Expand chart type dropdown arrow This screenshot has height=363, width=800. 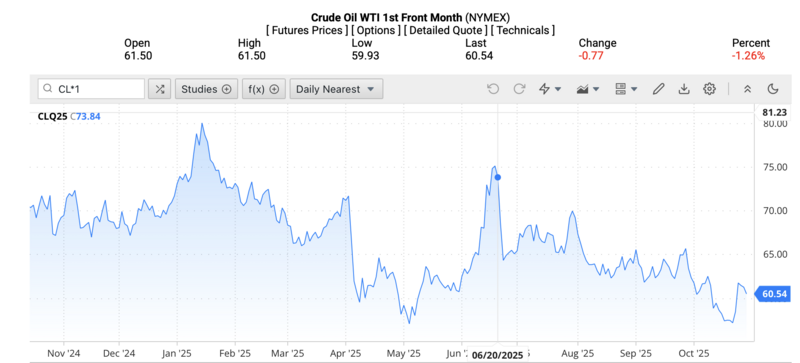tap(596, 89)
